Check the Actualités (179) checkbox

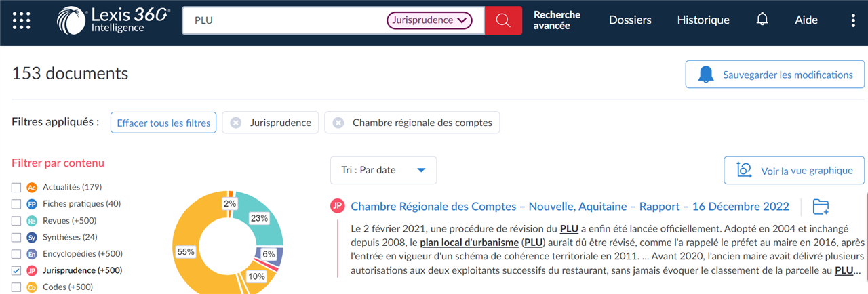(16, 187)
